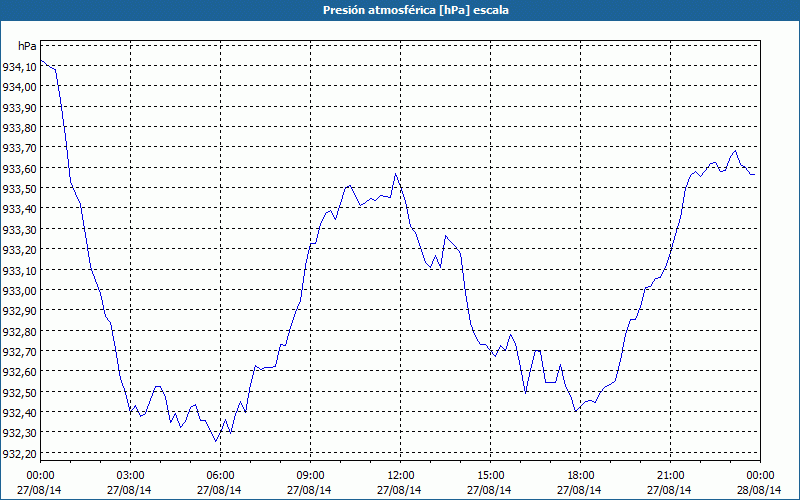The image size is (800, 500).
Task: Click the 933,90 pressure label
Action: coord(20,107)
